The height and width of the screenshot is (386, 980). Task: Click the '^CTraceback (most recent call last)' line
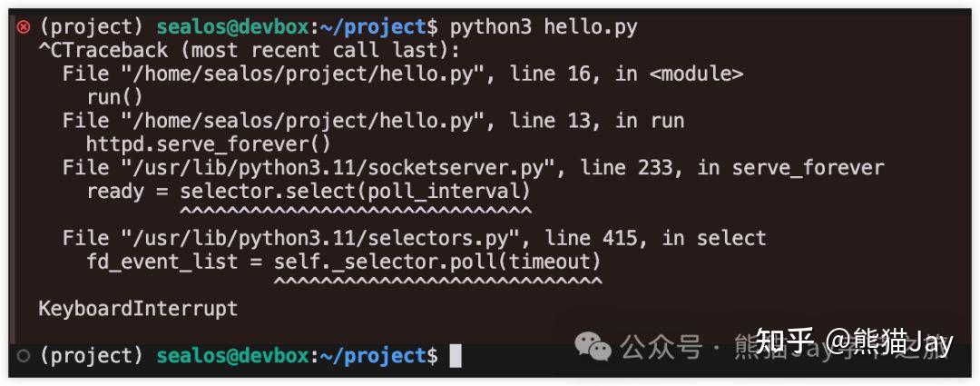[x=249, y=51]
